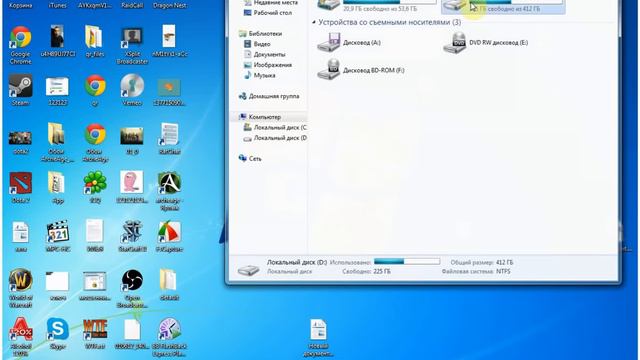The height and width of the screenshot is (360, 640).
Task: Launch the WTFast shortcut
Action: pyautogui.click(x=95, y=333)
